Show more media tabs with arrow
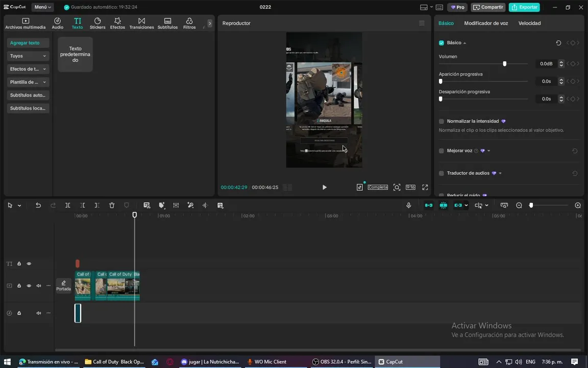This screenshot has width=588, height=368. pos(210,24)
